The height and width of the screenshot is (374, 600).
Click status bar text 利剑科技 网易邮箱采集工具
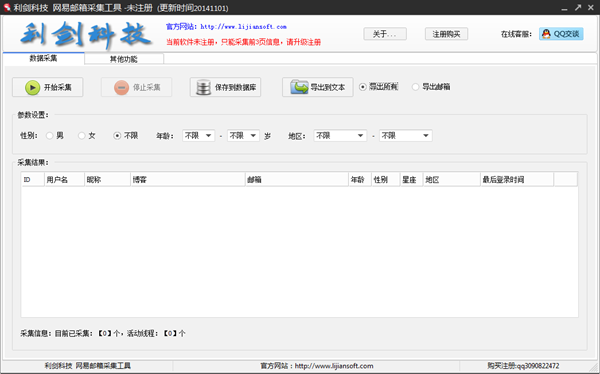88,366
